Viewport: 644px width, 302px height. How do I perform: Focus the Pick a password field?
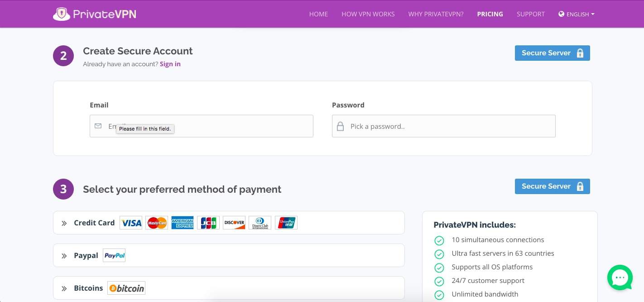444,126
